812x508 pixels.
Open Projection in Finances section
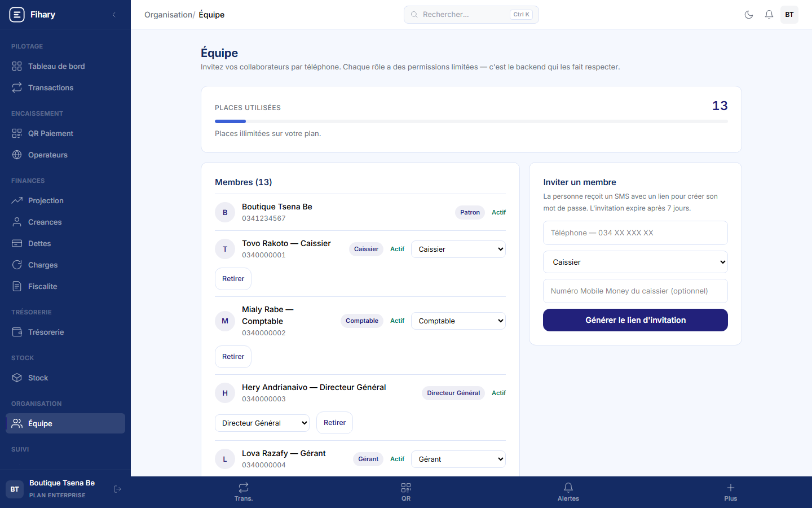coord(65,200)
